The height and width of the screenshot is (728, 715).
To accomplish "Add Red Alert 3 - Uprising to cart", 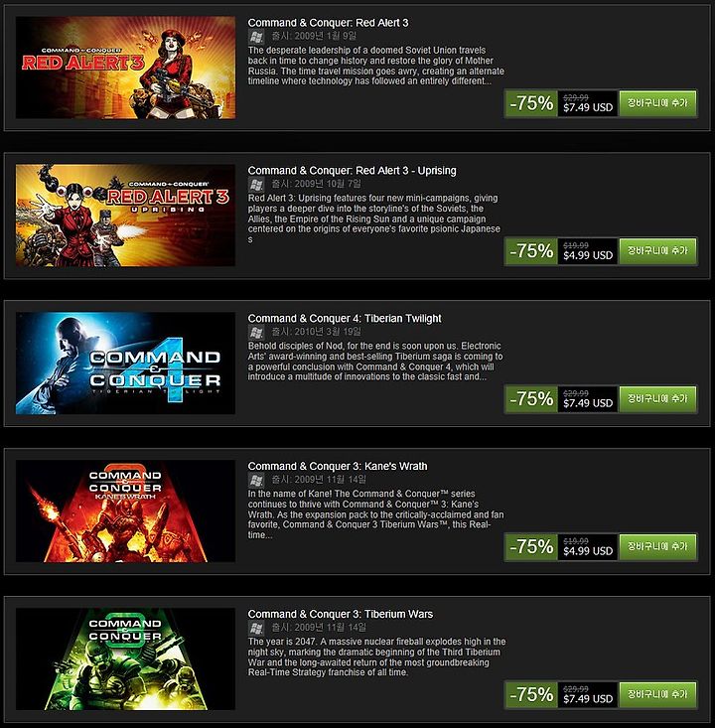I will 657,250.
